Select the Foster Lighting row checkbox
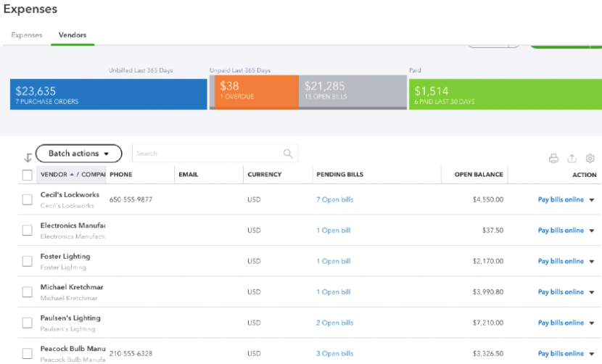 tap(27, 261)
